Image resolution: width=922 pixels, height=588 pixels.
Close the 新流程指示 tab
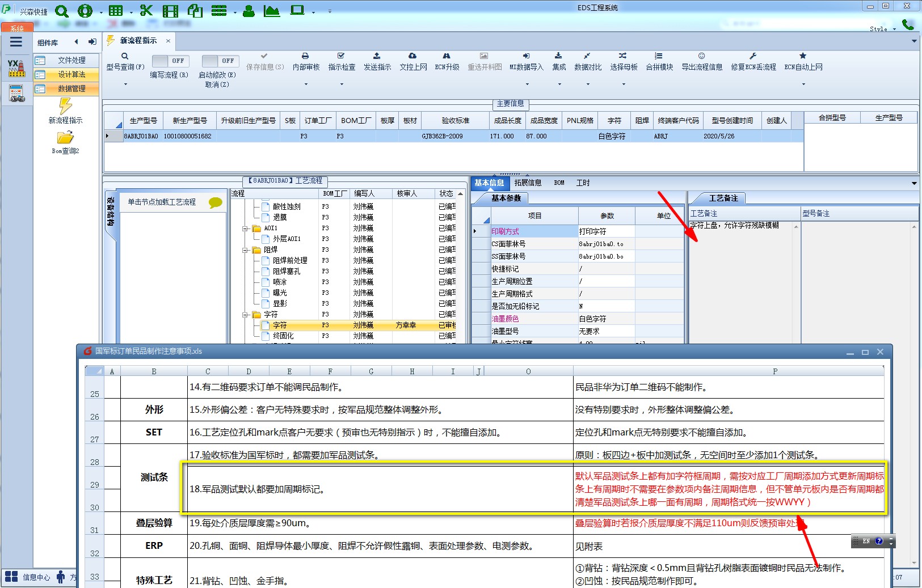coord(168,41)
